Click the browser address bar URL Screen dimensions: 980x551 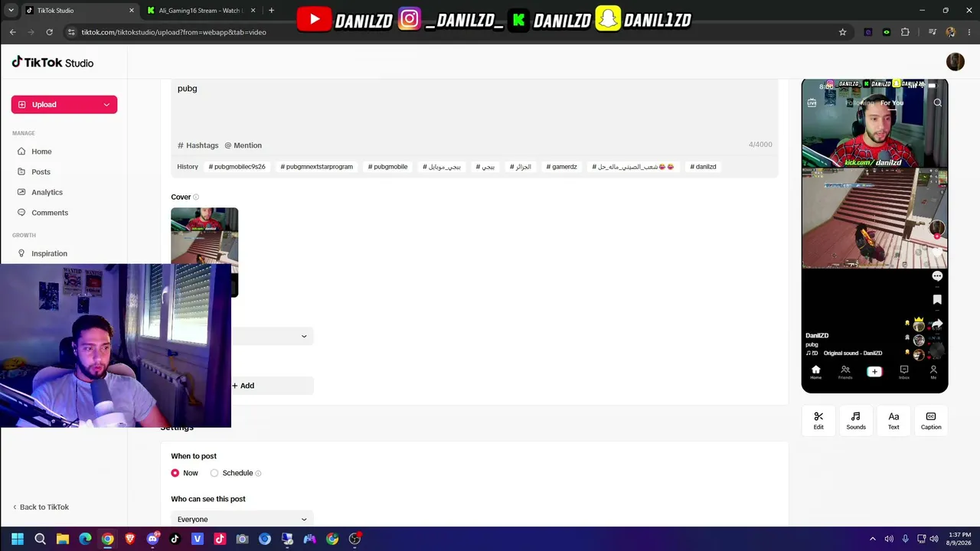(174, 32)
